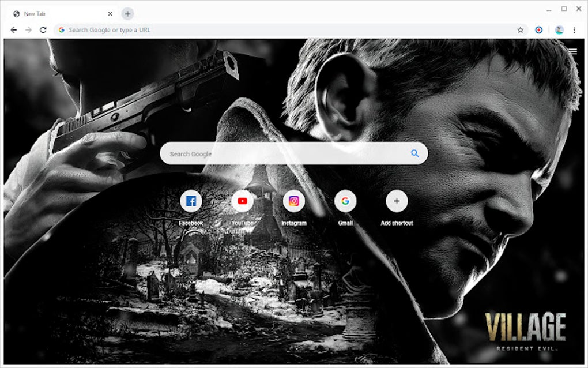Image resolution: width=588 pixels, height=368 pixels.
Task: Open the red target extension icon
Action: point(538,30)
